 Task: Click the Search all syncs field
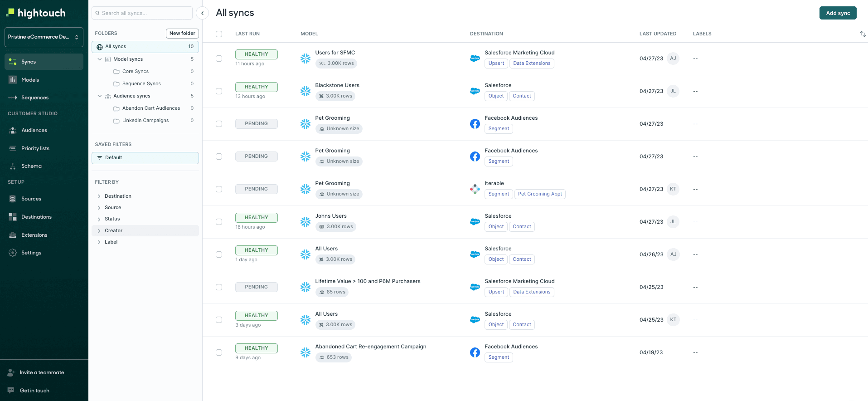tap(143, 13)
